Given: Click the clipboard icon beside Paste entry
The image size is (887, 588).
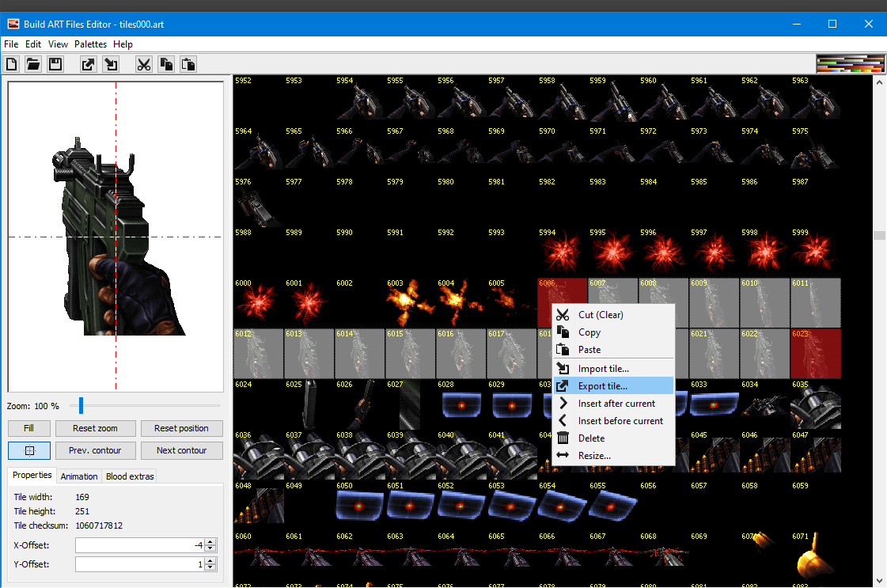Looking at the screenshot, I should tap(563, 349).
